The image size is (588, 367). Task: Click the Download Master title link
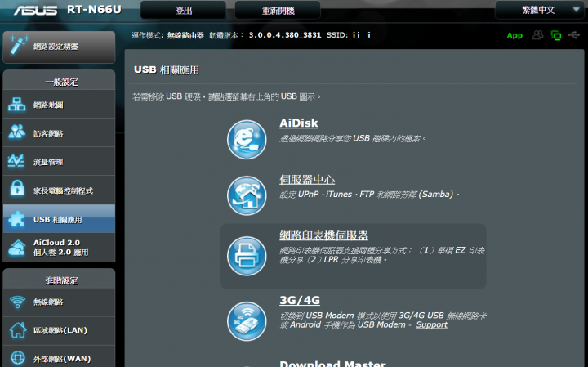click(x=332, y=363)
